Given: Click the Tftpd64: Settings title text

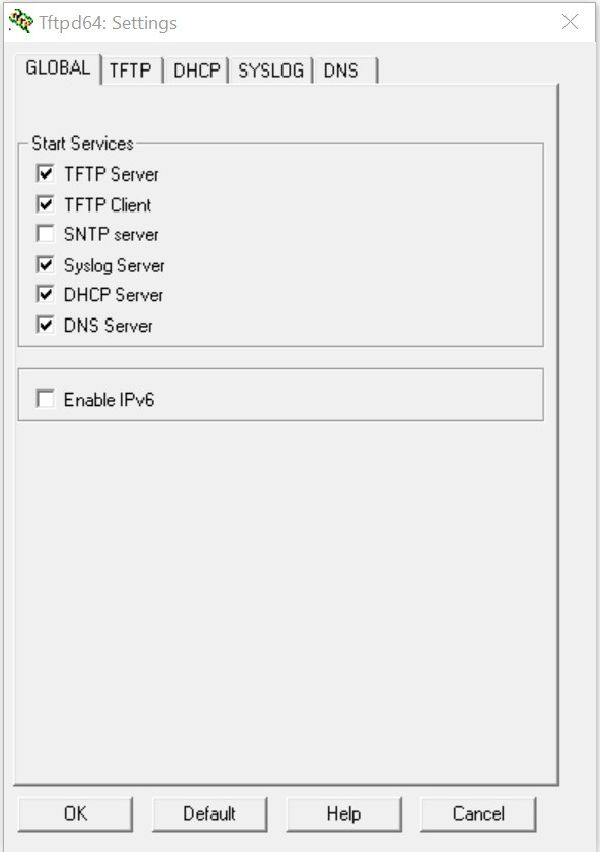Looking at the screenshot, I should [x=108, y=22].
